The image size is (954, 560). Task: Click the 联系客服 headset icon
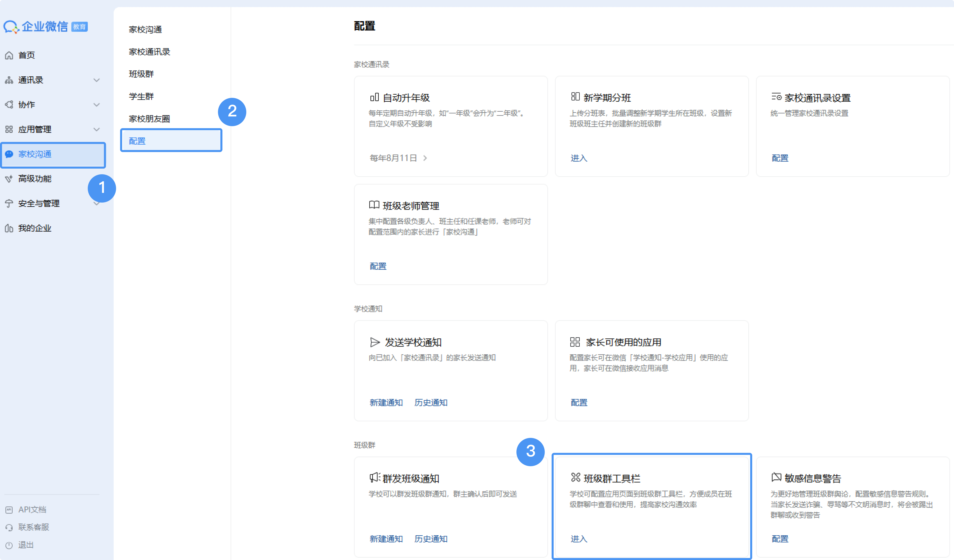(9, 527)
